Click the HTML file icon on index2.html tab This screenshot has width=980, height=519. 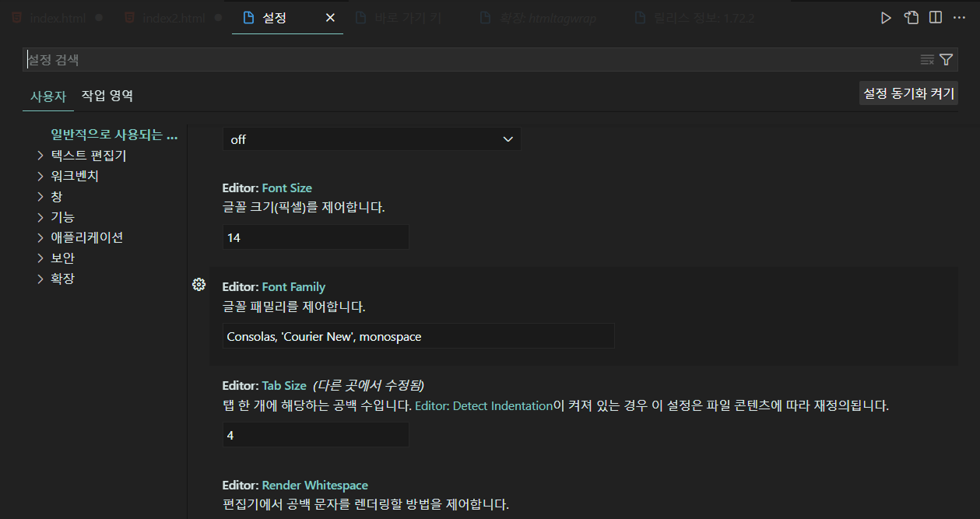point(129,18)
